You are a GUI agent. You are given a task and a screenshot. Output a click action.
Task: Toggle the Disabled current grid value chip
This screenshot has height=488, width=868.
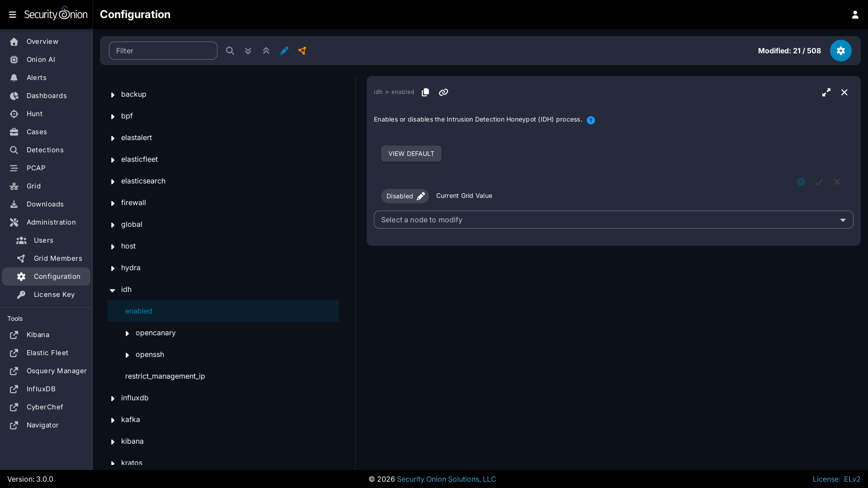(x=405, y=196)
